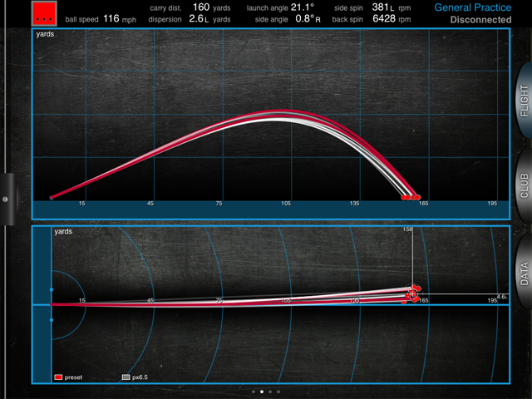Toggle the preset series label
Image resolution: width=532 pixels, height=399 pixels.
(73, 377)
